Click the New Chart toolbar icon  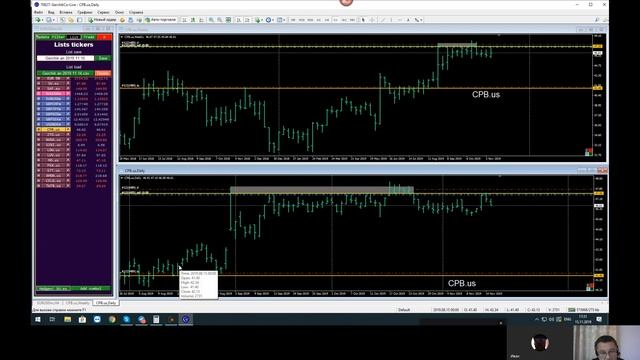click(37, 20)
